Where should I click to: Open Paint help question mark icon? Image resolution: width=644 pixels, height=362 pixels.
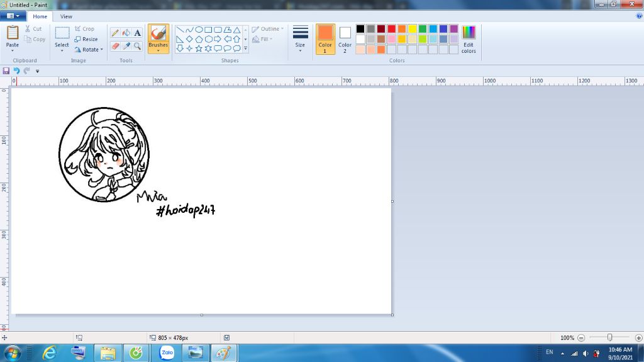(x=639, y=16)
